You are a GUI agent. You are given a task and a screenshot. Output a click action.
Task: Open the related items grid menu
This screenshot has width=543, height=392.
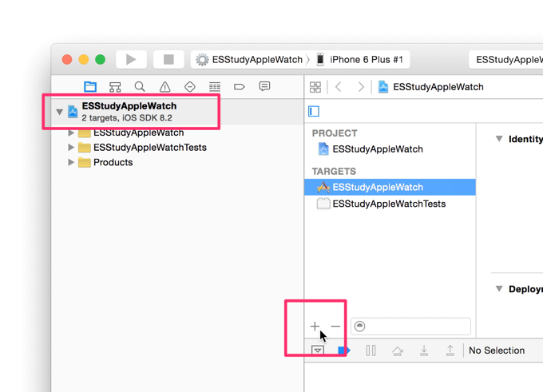tap(315, 87)
